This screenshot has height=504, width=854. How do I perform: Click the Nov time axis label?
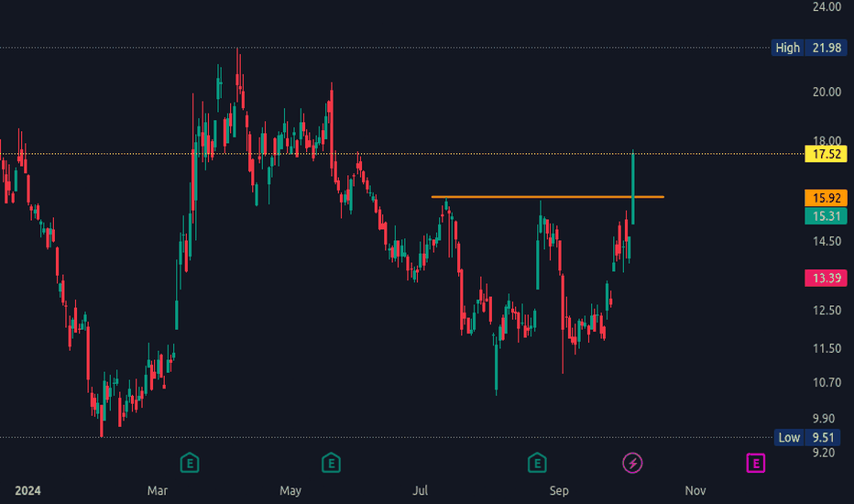695,490
